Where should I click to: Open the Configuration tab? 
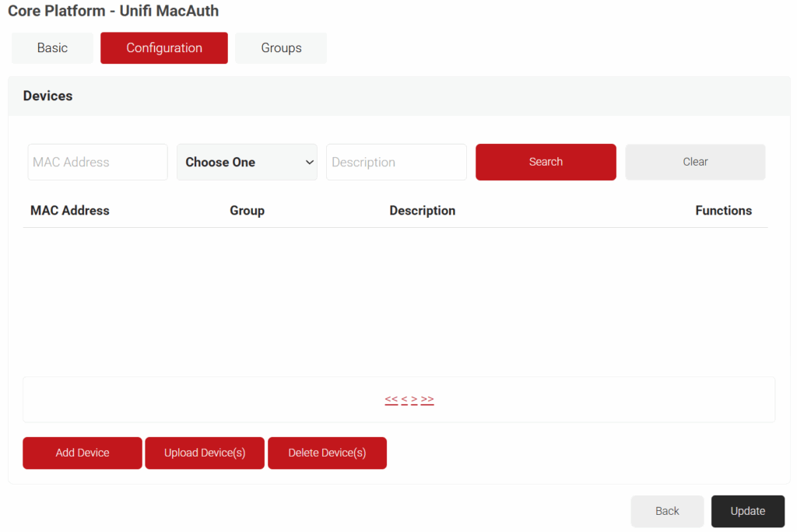tap(163, 47)
